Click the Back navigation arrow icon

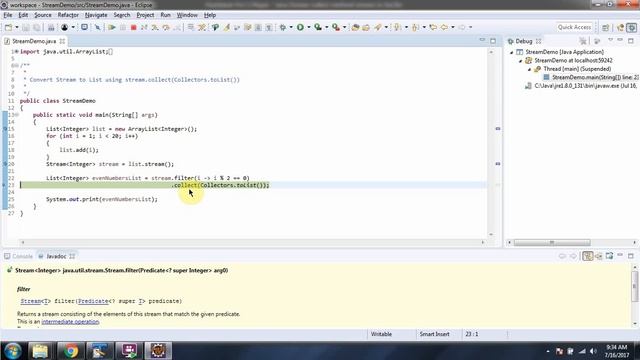point(444,27)
